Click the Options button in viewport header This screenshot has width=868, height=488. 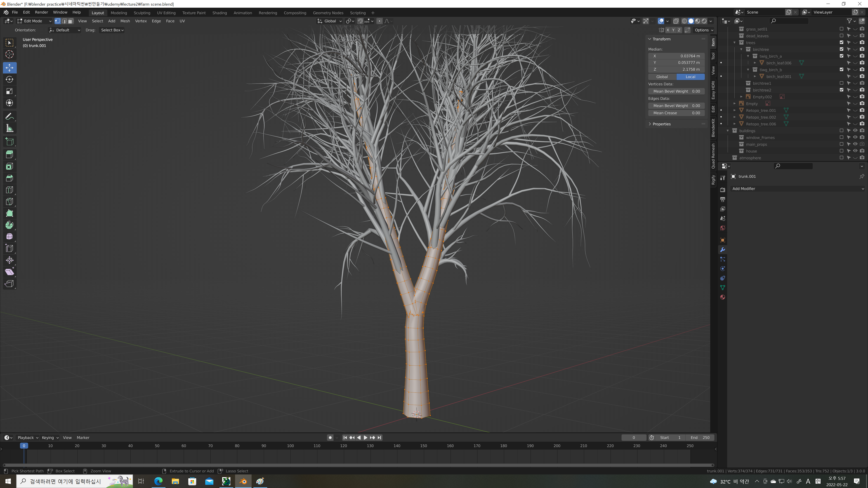704,30
